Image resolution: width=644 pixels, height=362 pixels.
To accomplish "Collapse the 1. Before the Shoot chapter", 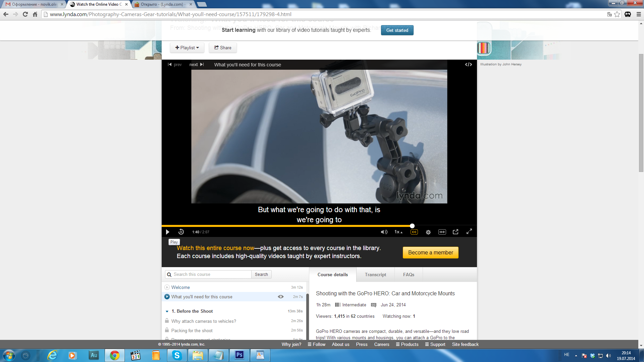I will 167,311.
